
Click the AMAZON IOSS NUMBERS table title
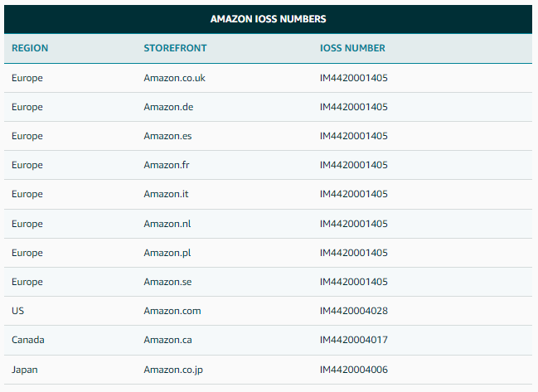268,19
